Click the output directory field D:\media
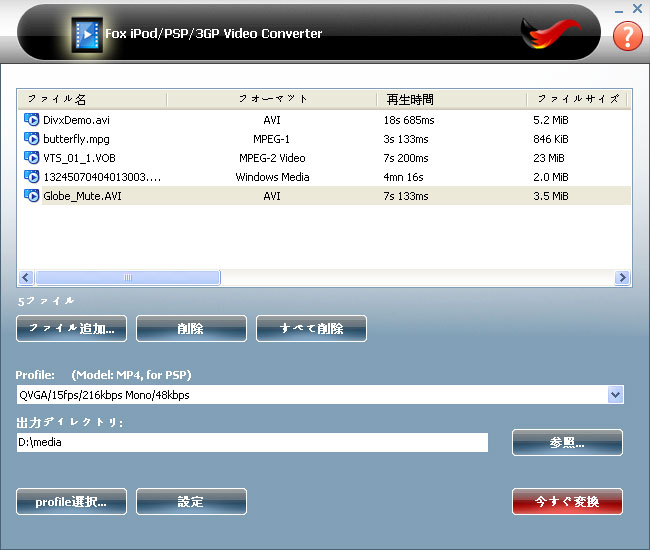 pyautogui.click(x=252, y=442)
